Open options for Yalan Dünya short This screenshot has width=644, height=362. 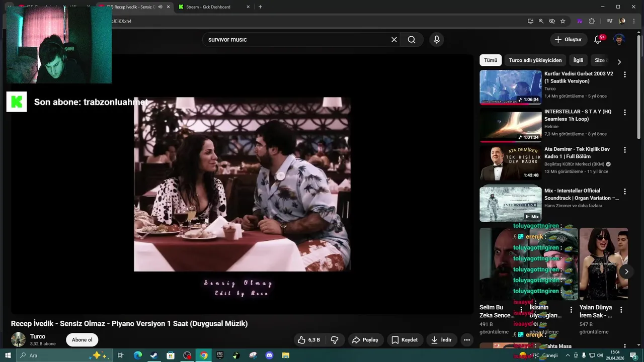(x=621, y=310)
